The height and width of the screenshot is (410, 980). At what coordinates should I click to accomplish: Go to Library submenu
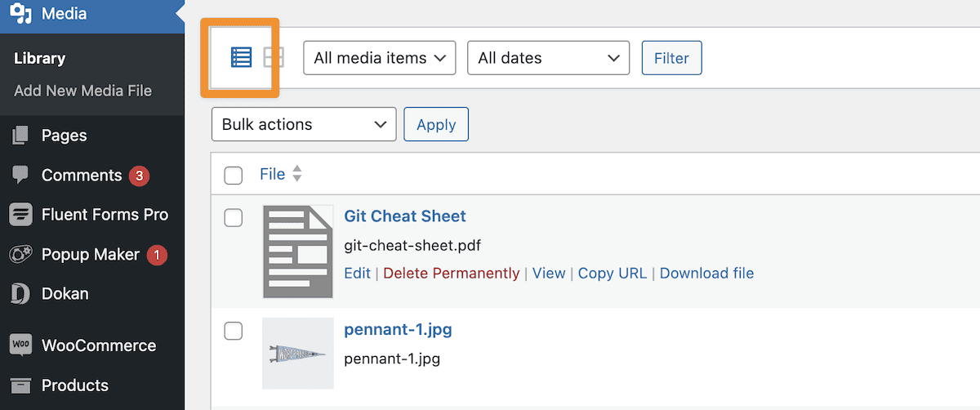click(x=39, y=59)
